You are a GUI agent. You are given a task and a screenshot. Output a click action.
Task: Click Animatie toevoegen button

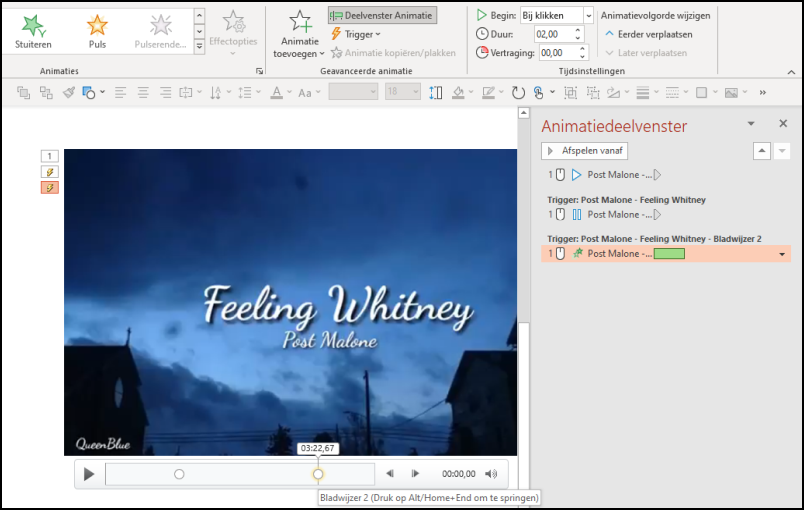coord(299,33)
